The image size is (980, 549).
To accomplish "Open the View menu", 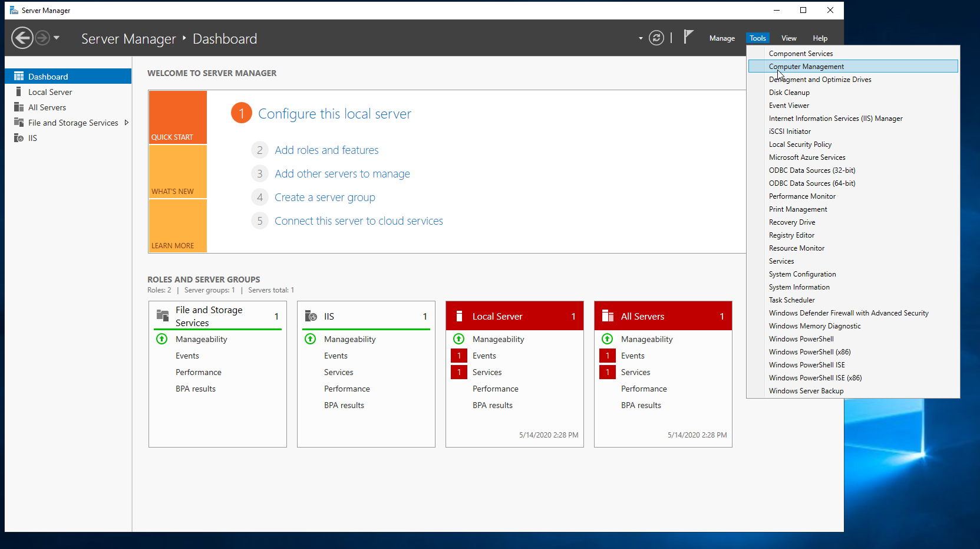I will tap(788, 38).
